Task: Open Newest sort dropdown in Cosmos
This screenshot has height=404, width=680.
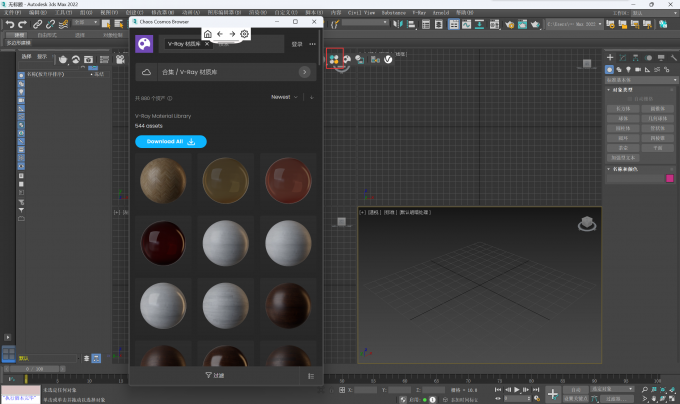Action: point(284,97)
